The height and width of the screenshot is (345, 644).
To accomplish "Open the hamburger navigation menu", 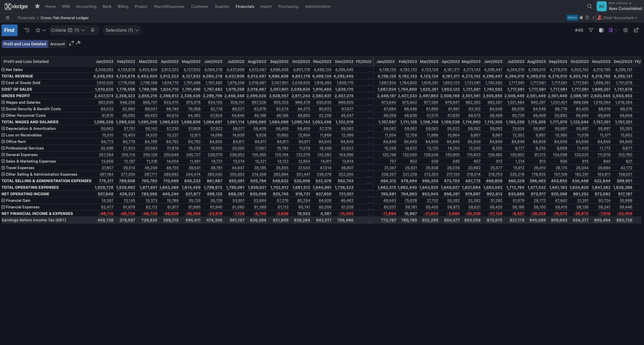I will pos(8,18).
